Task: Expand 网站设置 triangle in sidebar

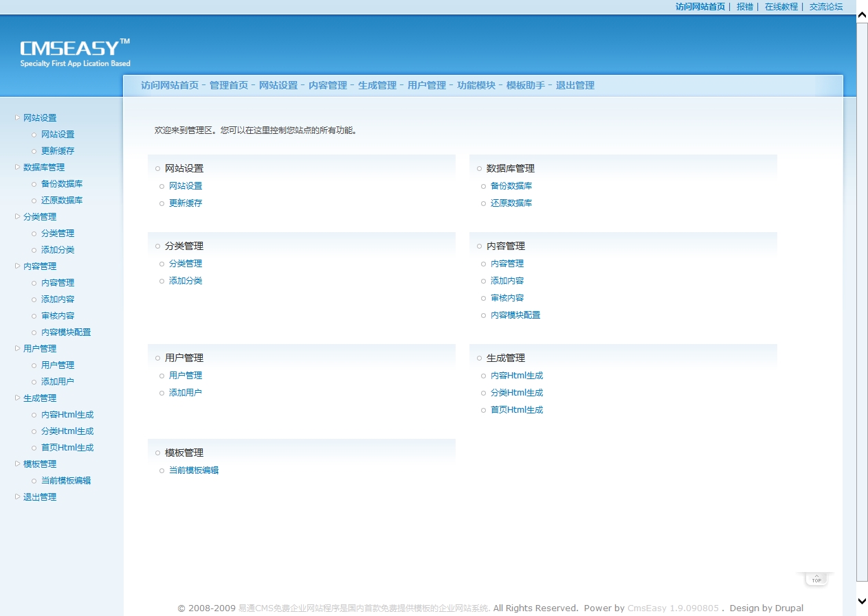Action: [17, 117]
